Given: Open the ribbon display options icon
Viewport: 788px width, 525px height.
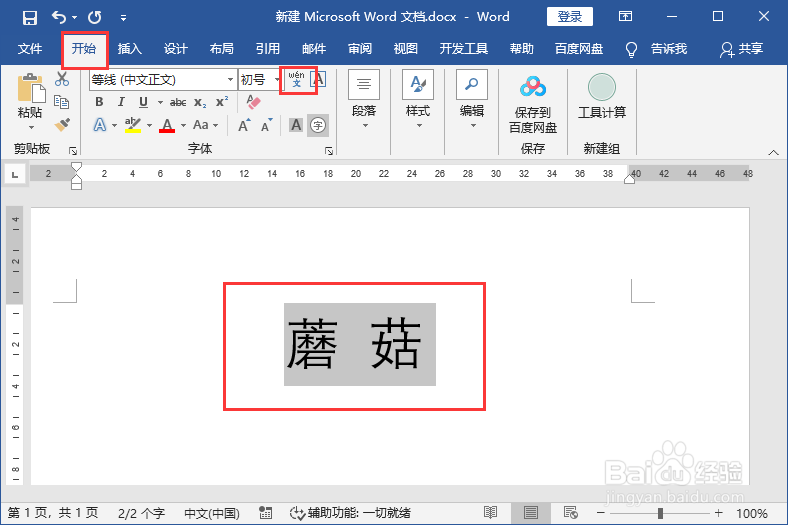Looking at the screenshot, I should coord(625,17).
